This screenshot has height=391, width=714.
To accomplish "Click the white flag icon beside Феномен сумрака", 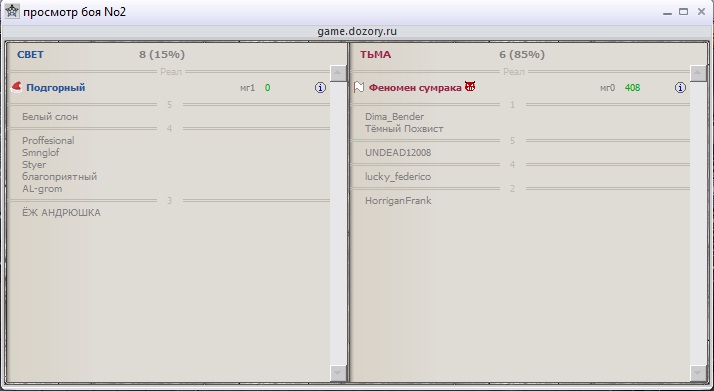I will (359, 87).
